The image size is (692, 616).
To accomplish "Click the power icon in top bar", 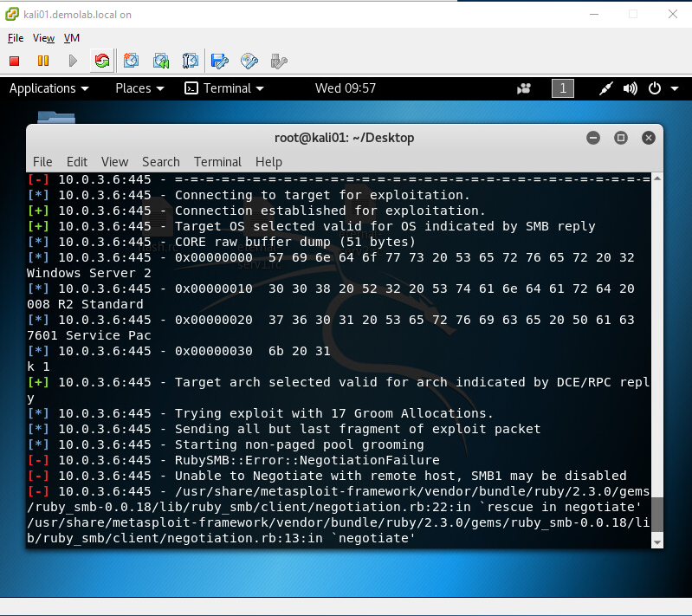I will coord(655,88).
